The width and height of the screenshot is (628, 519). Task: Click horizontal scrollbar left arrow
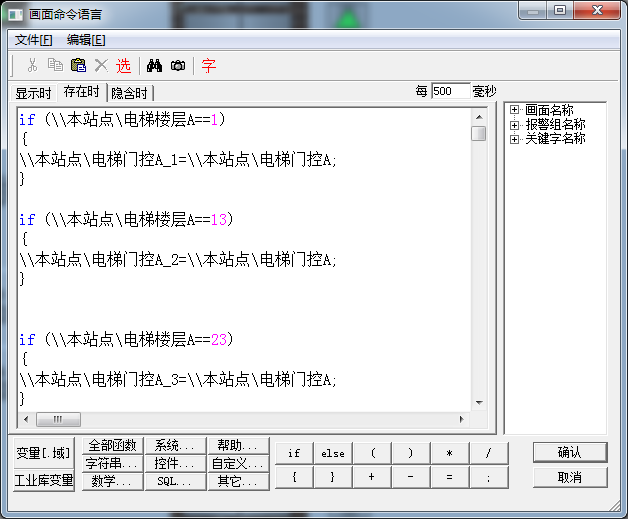(x=26, y=419)
